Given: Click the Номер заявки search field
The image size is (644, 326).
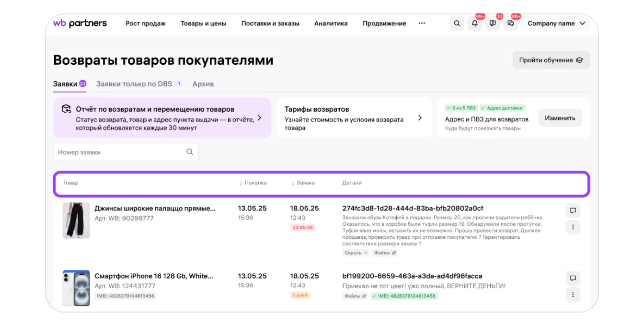Looking at the screenshot, I should (120, 152).
